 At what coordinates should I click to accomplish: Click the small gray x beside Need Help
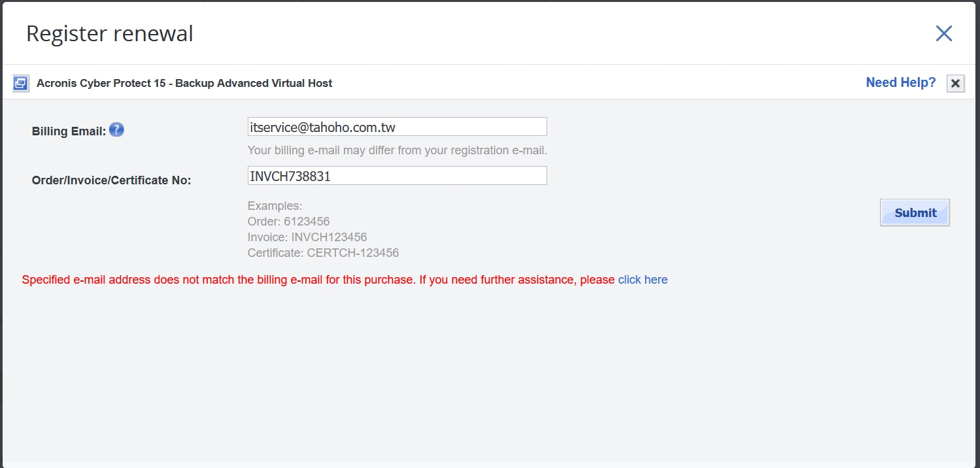(x=955, y=84)
